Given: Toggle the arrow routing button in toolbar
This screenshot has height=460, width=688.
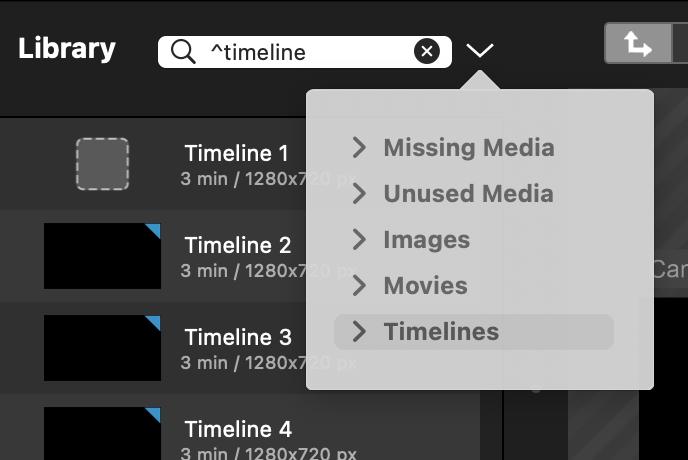Looking at the screenshot, I should pyautogui.click(x=637, y=45).
